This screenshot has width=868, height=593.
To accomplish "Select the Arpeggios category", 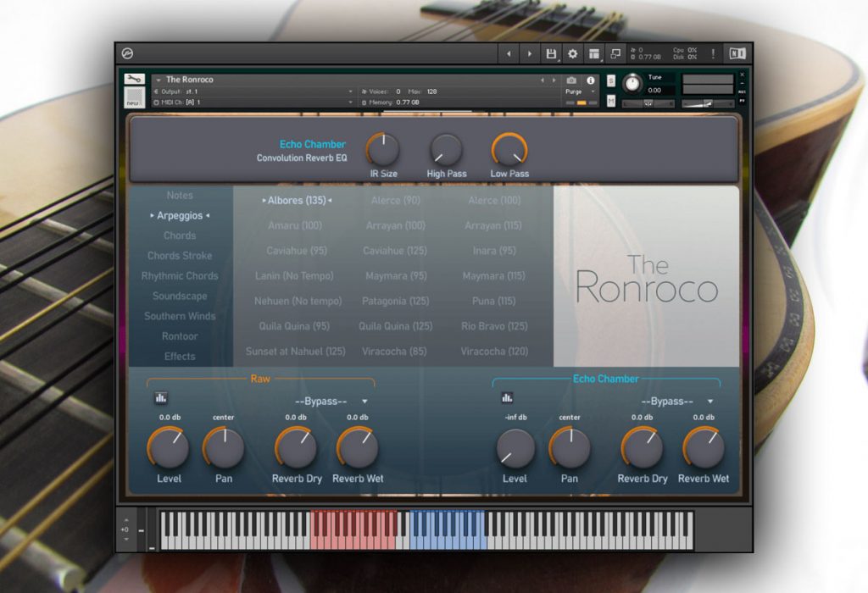I will point(180,216).
